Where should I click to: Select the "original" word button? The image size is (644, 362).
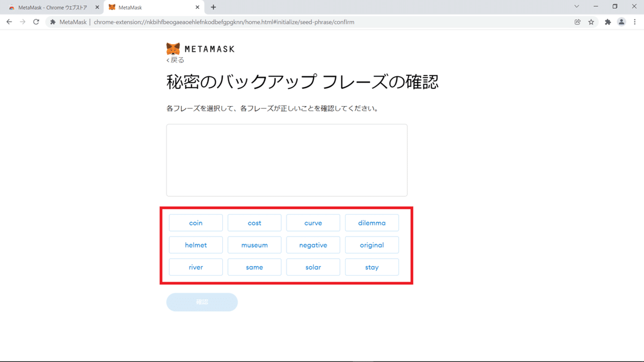372,245
